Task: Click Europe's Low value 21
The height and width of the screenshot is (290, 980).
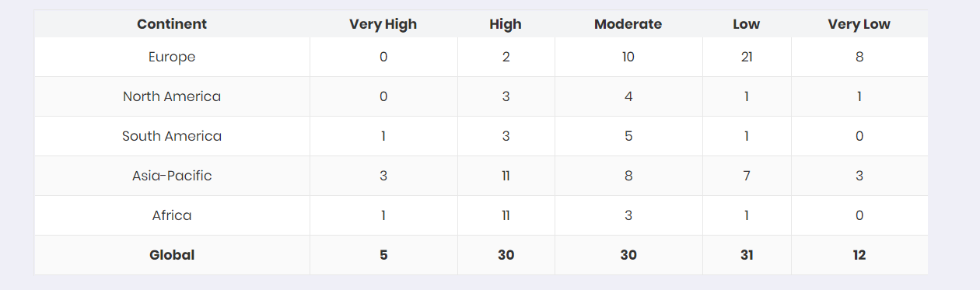Action: point(747,57)
